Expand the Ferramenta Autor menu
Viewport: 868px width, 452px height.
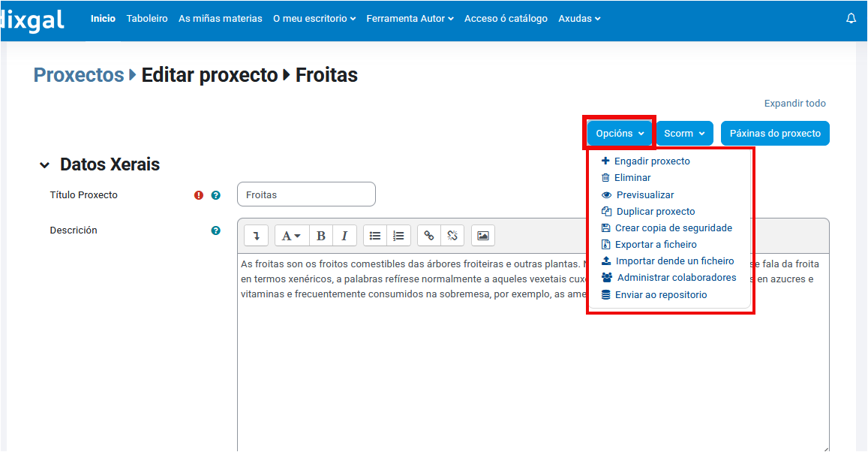coord(410,19)
